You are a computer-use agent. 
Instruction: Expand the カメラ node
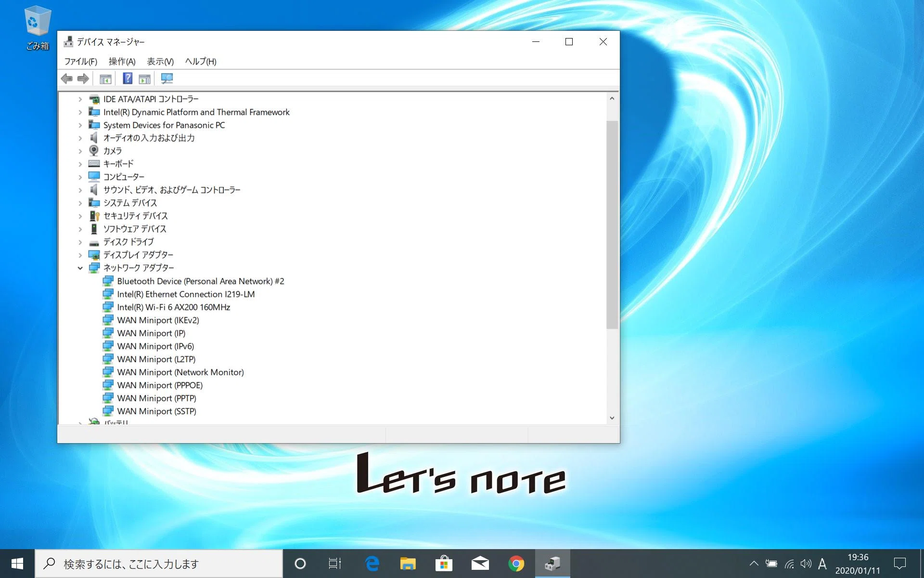click(x=80, y=151)
